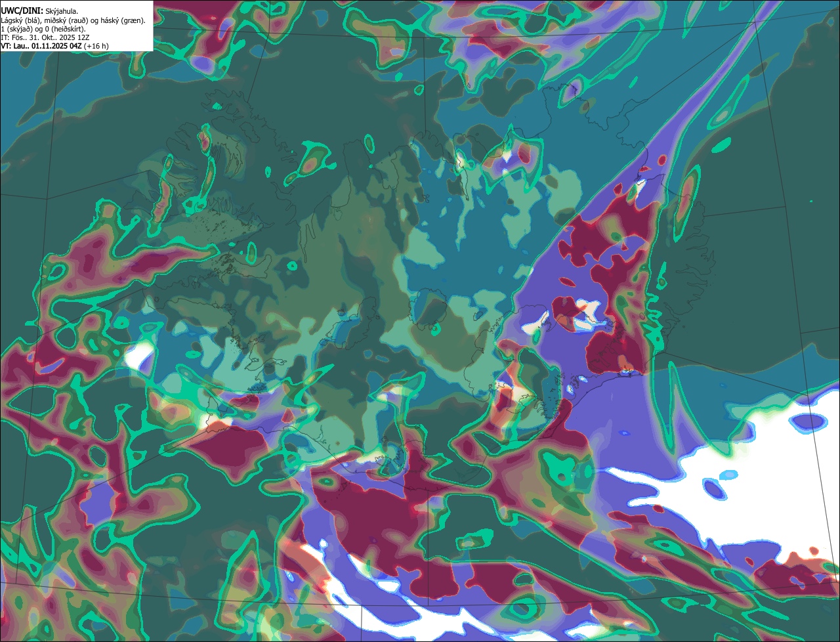
Task: Click 'Lágský (blá)' in the legend
Action: [x=20, y=21]
